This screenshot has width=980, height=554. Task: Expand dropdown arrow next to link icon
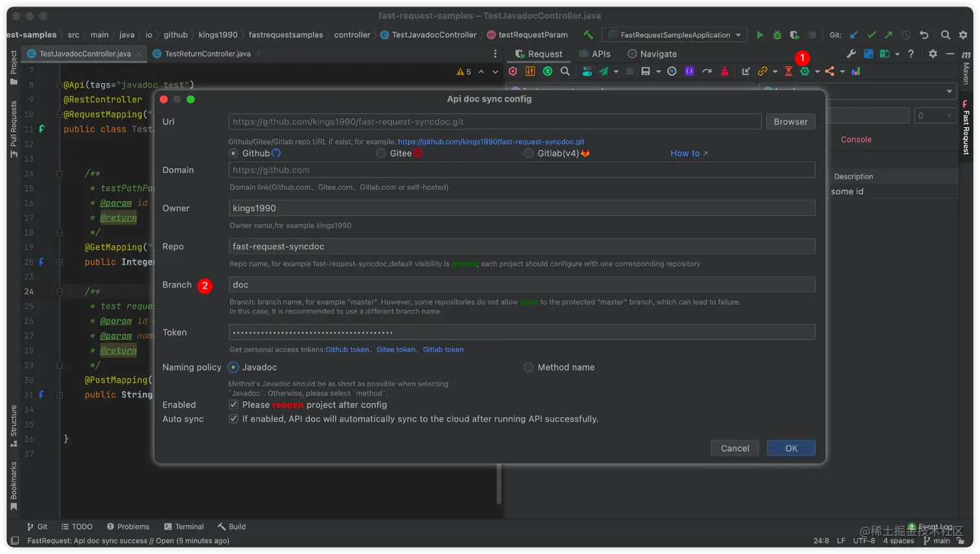775,72
